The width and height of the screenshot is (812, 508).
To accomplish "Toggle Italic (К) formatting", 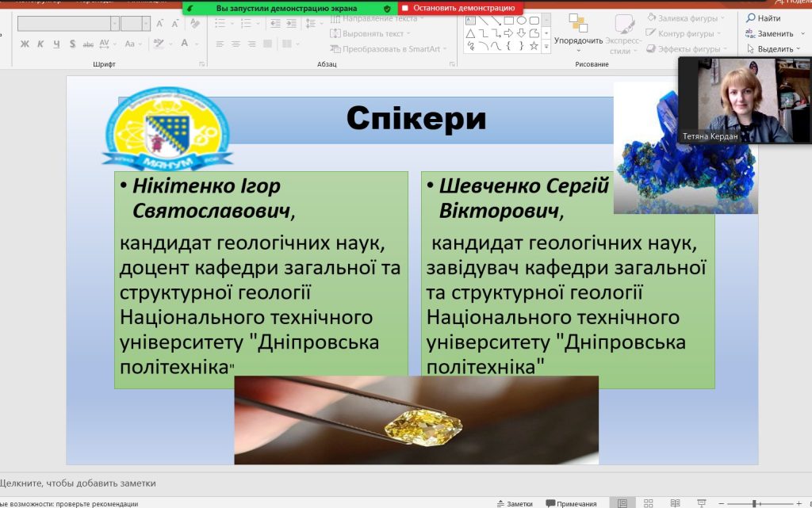I will tap(40, 44).
